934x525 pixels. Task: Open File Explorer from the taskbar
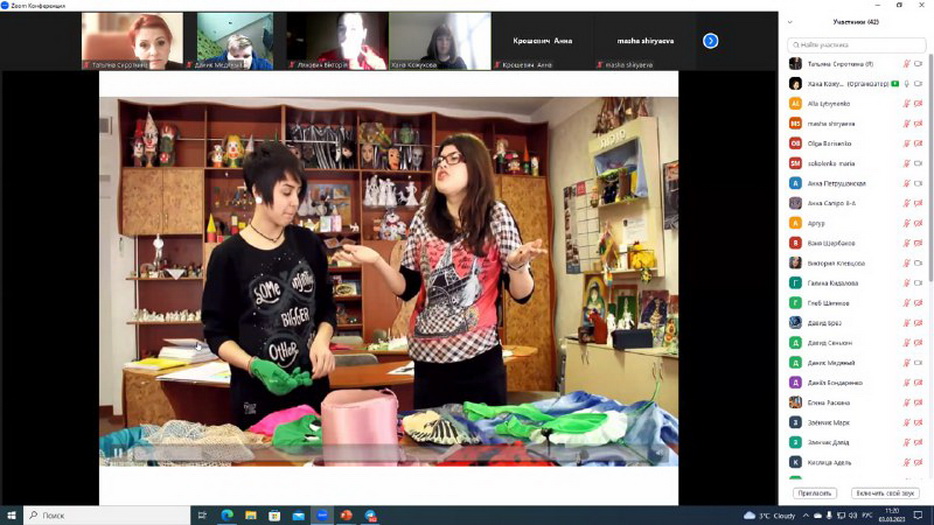[x=251, y=515]
